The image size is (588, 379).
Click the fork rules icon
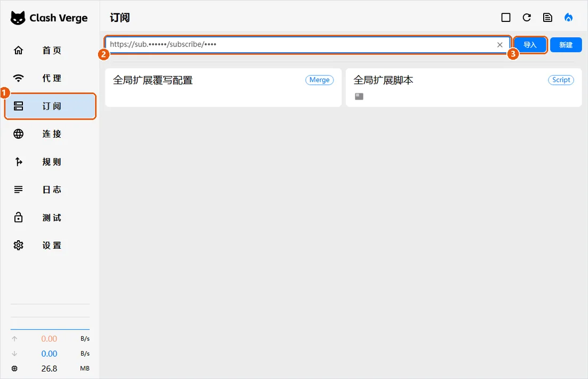19,162
